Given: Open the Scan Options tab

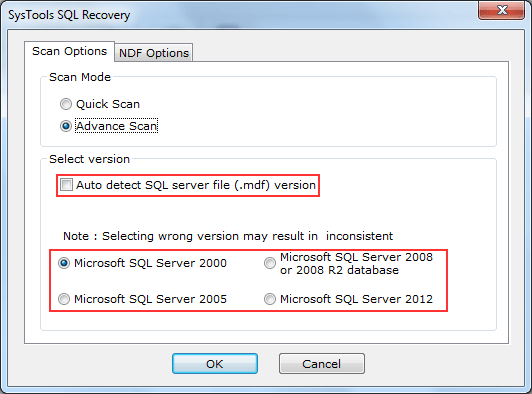Looking at the screenshot, I should (70, 51).
